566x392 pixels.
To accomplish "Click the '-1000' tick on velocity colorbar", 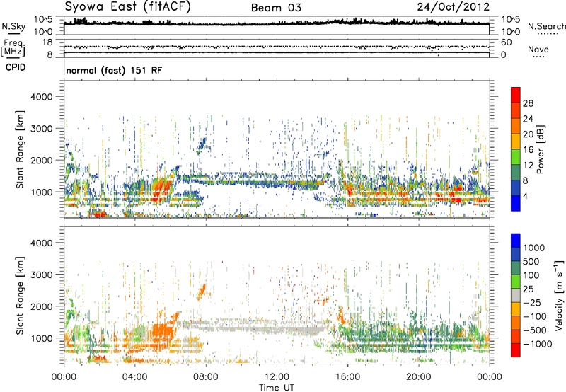I will pos(537,344).
